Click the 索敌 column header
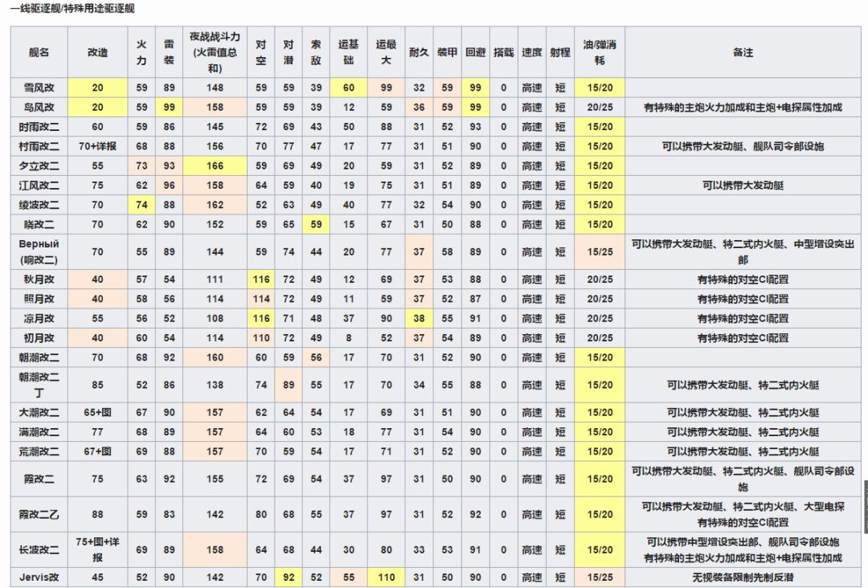This screenshot has height=588, width=868. pos(316,52)
